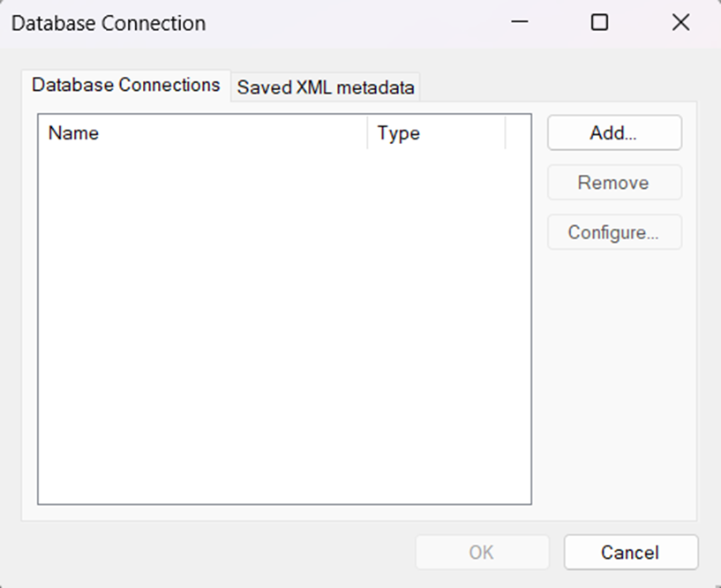
Task: Sort by the Type column header
Action: click(x=435, y=133)
